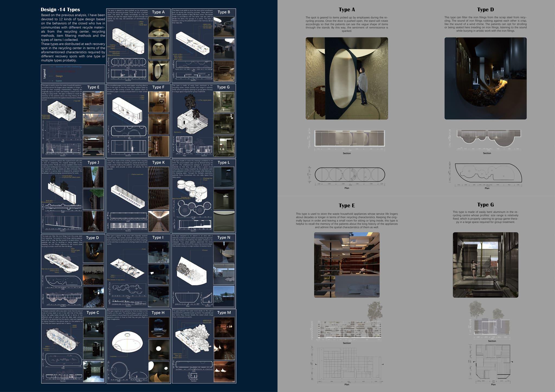The width and height of the screenshot is (555, 392).
Task: Click the Legend box on the poster
Action: coord(73,73)
